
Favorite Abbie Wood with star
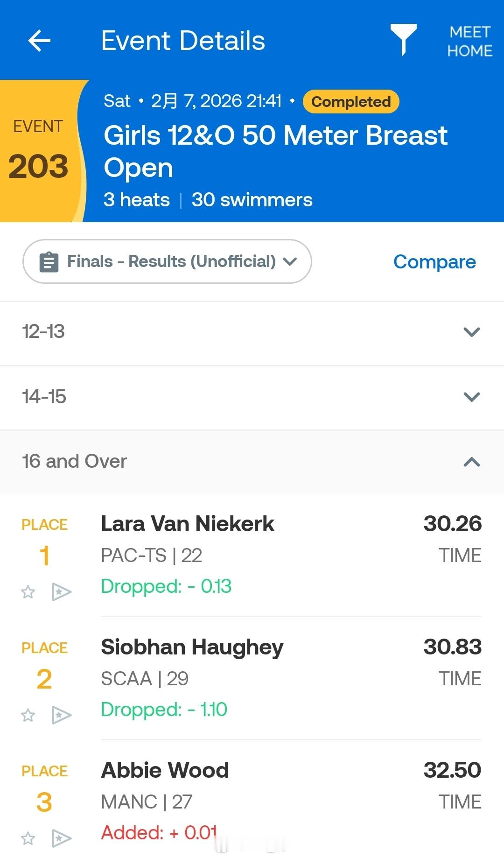pyautogui.click(x=28, y=838)
